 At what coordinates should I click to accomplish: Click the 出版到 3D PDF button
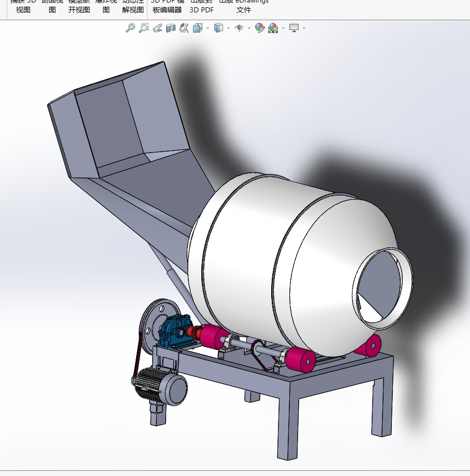click(201, 6)
